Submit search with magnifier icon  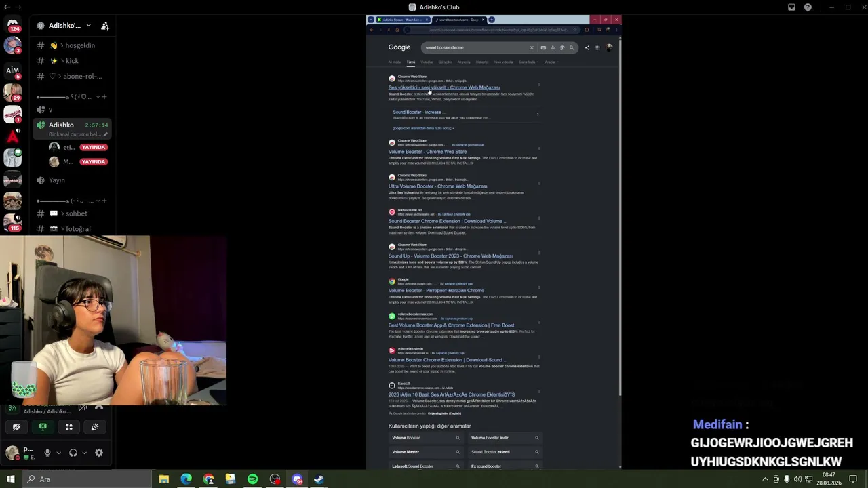tap(572, 47)
